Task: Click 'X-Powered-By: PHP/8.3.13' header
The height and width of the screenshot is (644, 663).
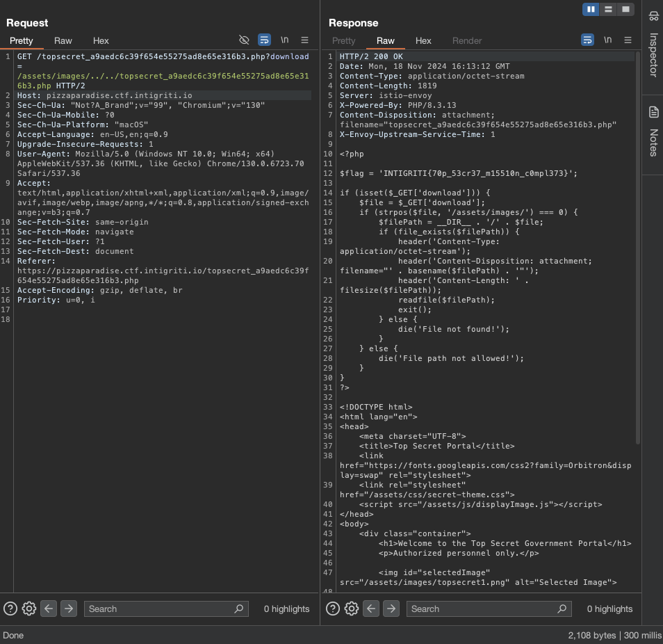Action: point(398,105)
